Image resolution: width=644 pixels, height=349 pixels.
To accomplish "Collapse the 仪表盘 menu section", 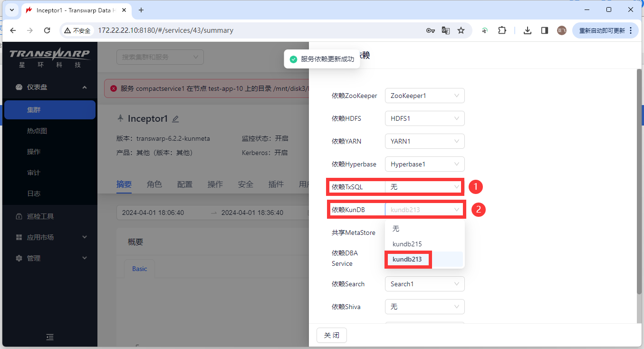I will pos(50,87).
